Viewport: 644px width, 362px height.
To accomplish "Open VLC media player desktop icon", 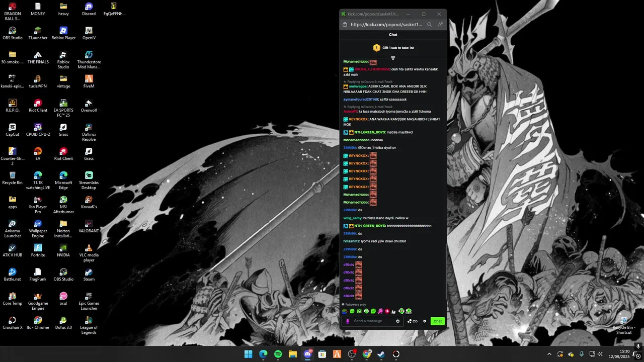I will tap(89, 253).
